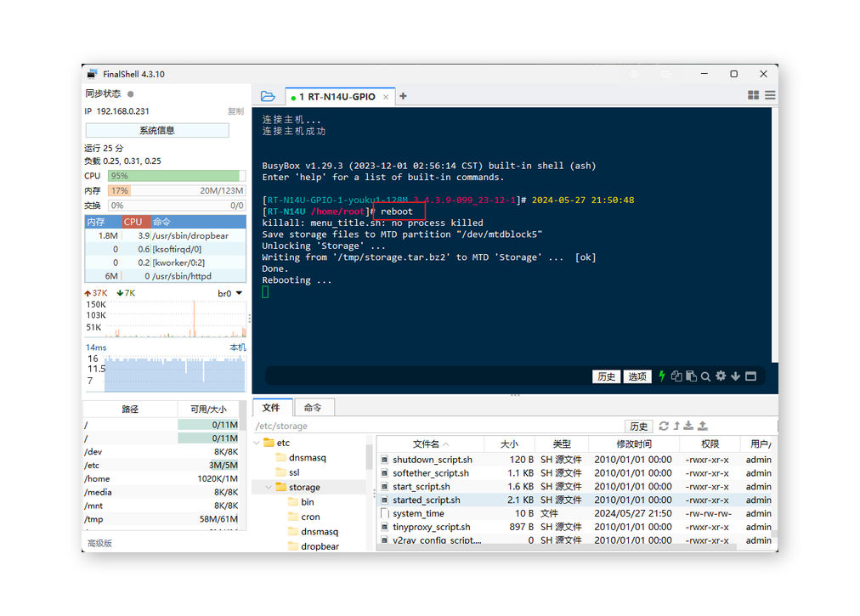Open the terminal 选项 button
The height and width of the screenshot is (616, 860).
[x=637, y=376]
